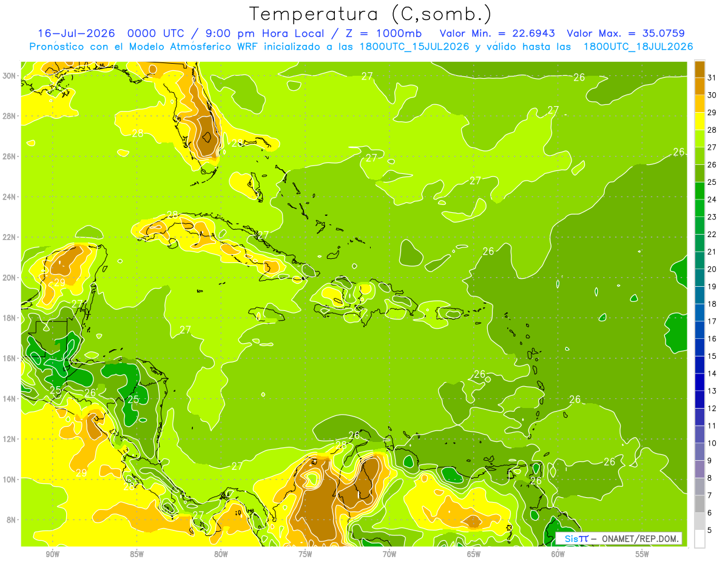Click legend scale label '17'
The height and width of the screenshot is (562, 728).
point(712,321)
